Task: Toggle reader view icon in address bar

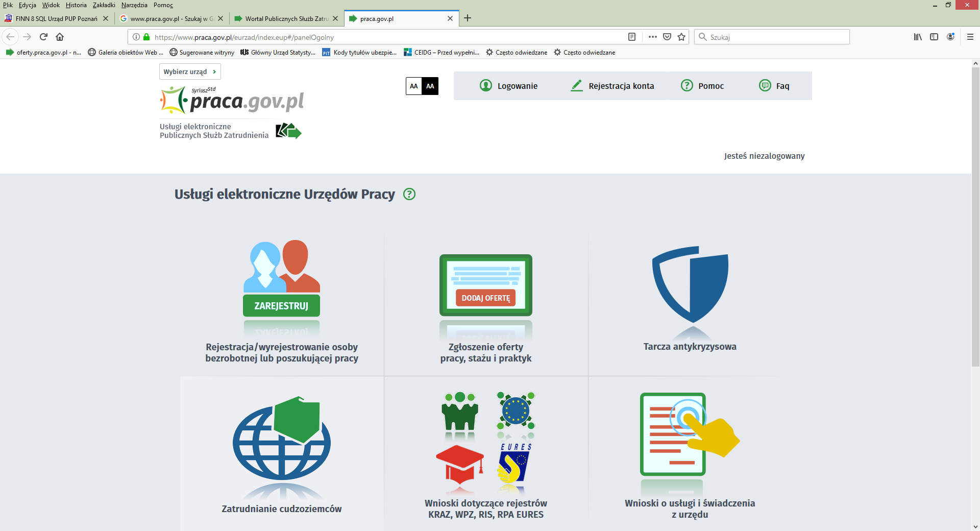Action: pos(632,37)
